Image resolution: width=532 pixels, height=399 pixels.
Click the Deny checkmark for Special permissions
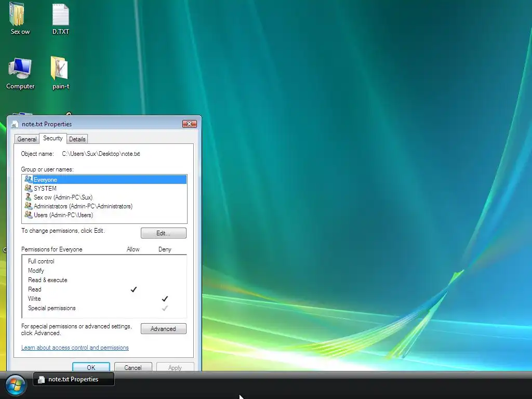pos(165,308)
